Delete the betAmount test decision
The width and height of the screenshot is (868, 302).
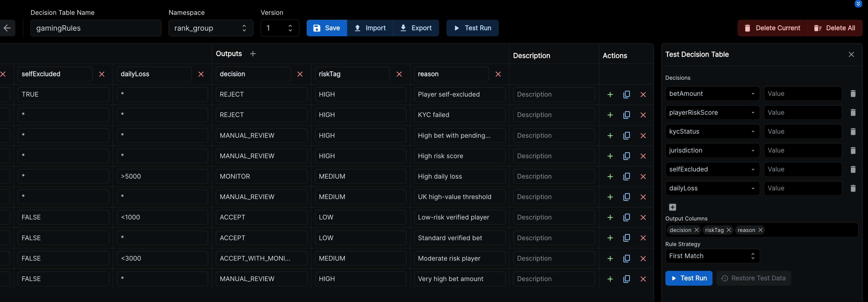(x=852, y=94)
